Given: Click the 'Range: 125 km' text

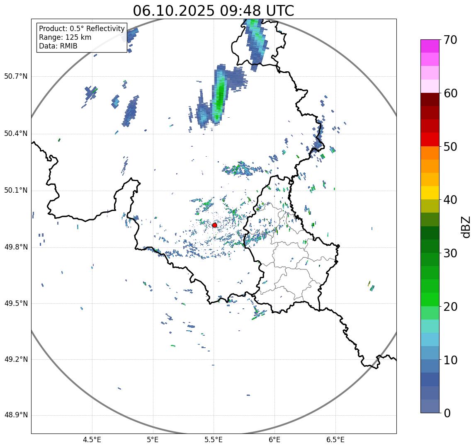Looking at the screenshot, I should pos(65,37).
